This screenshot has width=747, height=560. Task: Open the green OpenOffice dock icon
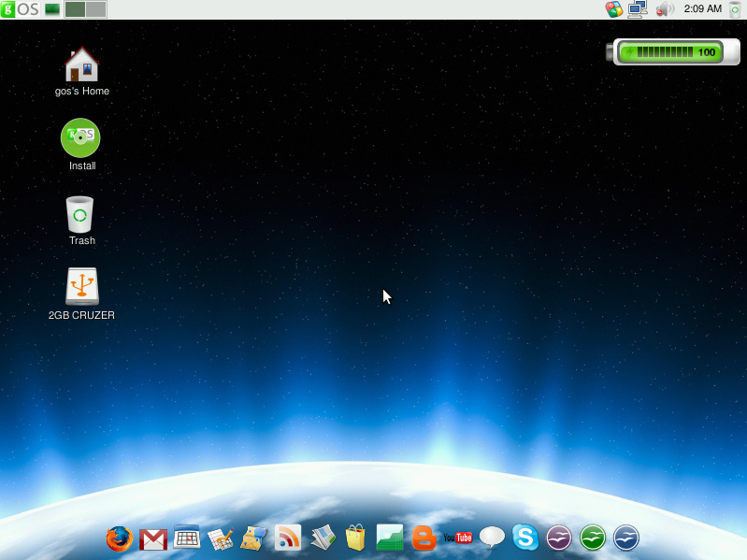[x=593, y=538]
